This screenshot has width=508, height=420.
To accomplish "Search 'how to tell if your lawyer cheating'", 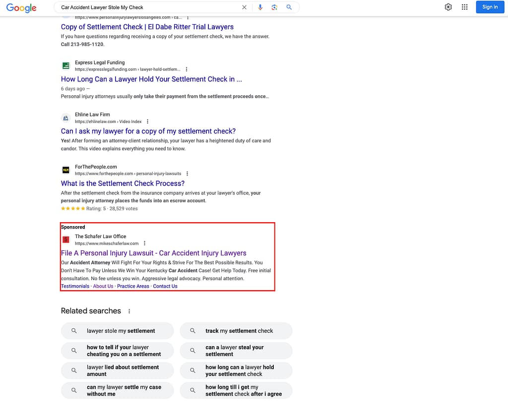I will click(117, 351).
